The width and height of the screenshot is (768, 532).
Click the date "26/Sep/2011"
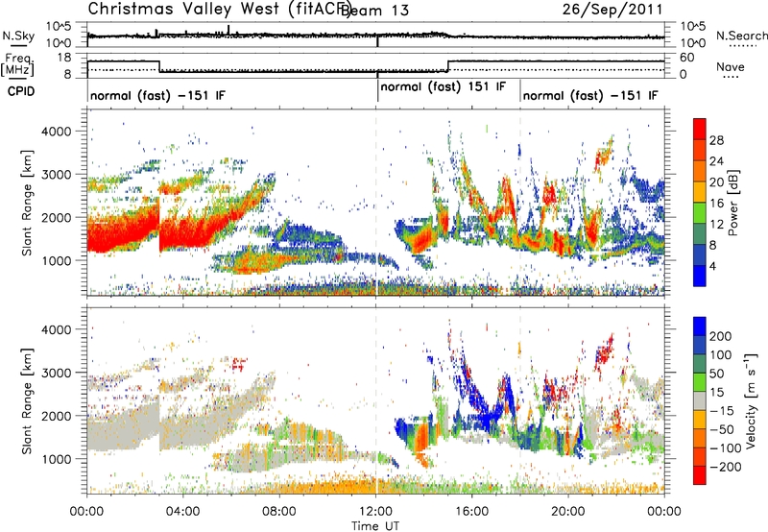pyautogui.click(x=612, y=9)
